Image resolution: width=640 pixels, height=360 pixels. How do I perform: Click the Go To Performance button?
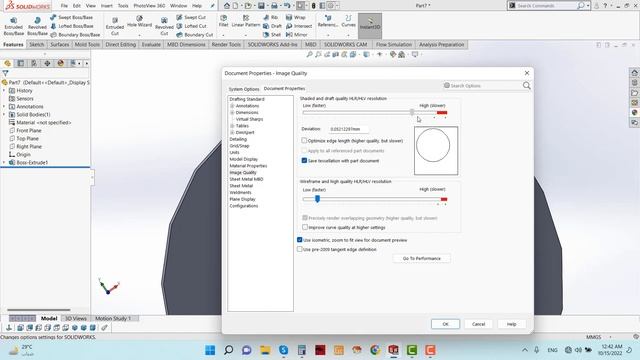point(422,258)
